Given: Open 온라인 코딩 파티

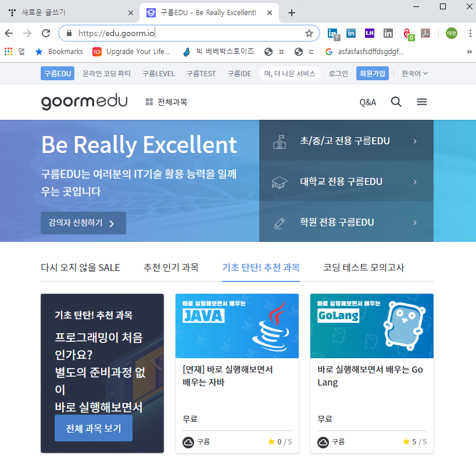Looking at the screenshot, I should click(106, 73).
